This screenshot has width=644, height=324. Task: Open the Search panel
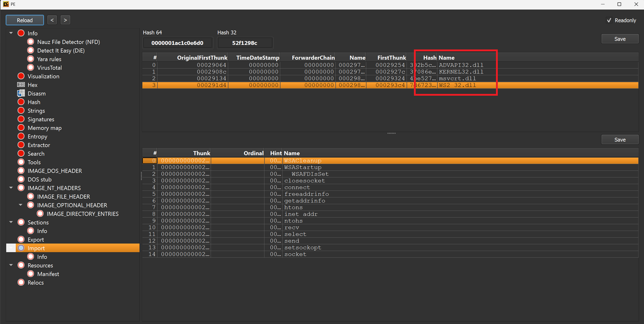pyautogui.click(x=36, y=154)
